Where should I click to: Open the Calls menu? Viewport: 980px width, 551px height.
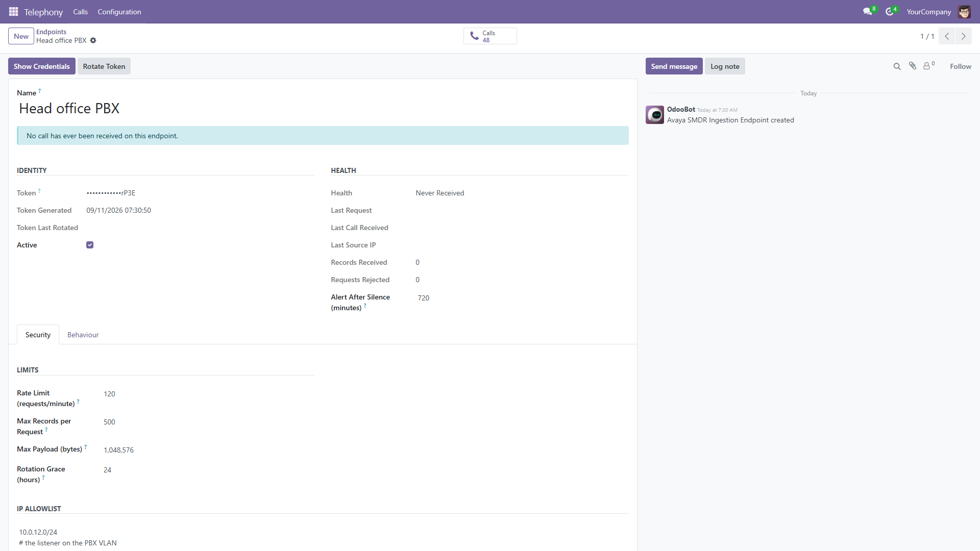(80, 12)
